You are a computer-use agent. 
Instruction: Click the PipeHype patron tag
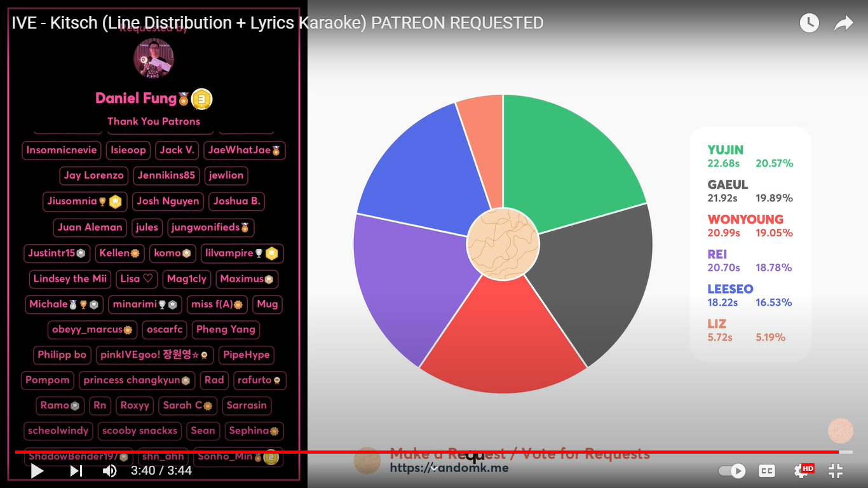click(247, 355)
